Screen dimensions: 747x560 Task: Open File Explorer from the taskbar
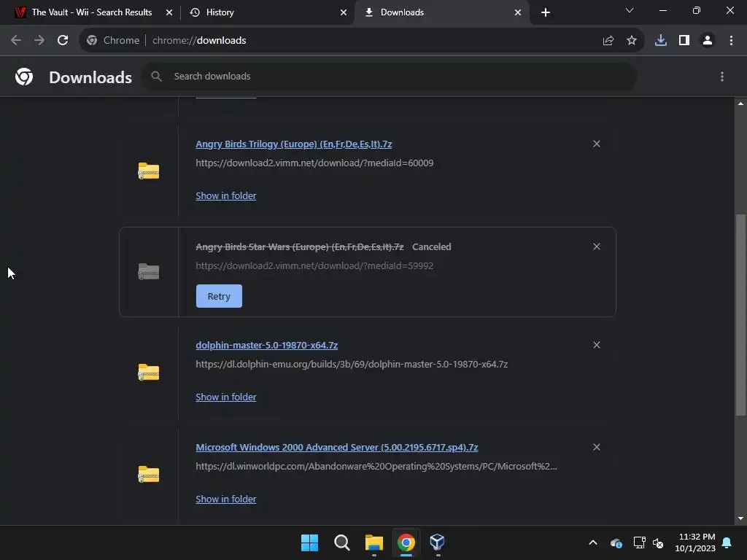[374, 542]
